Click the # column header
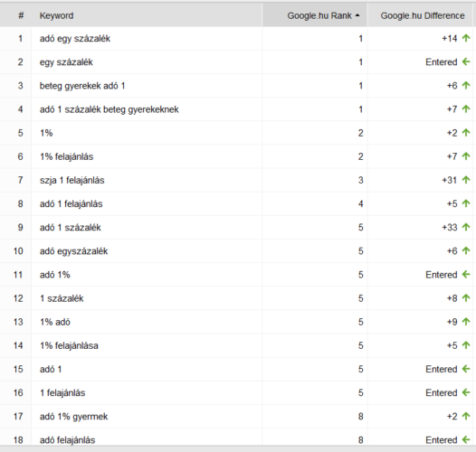476x452 pixels. click(21, 15)
